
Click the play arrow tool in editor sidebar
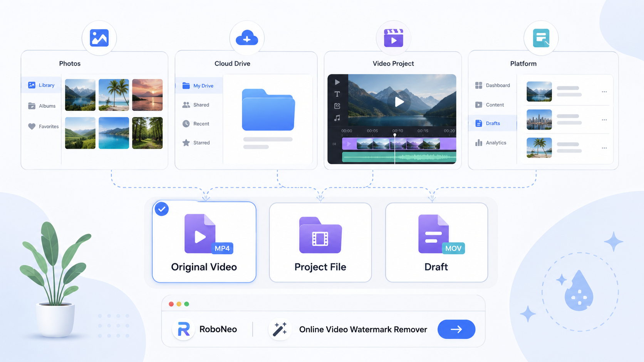tap(337, 82)
